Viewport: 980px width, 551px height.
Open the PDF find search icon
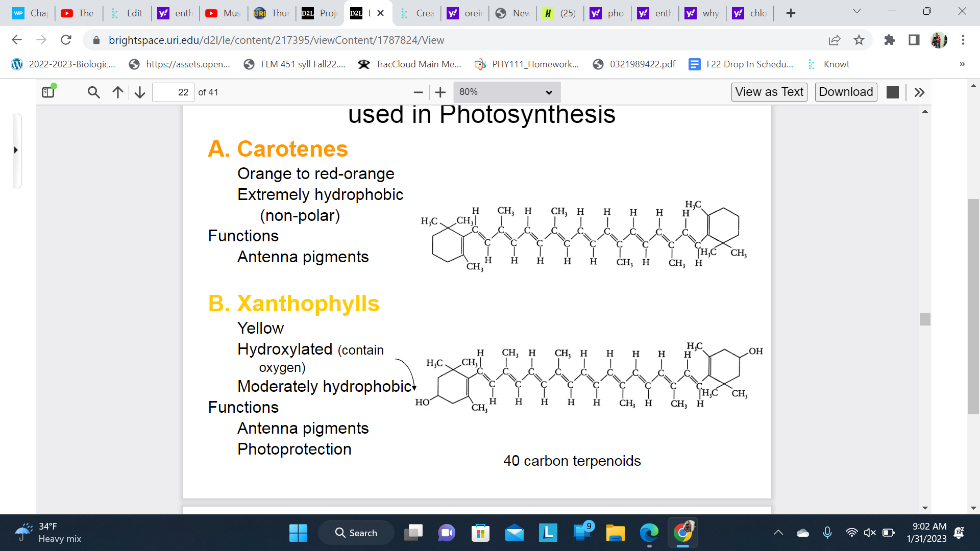click(93, 92)
